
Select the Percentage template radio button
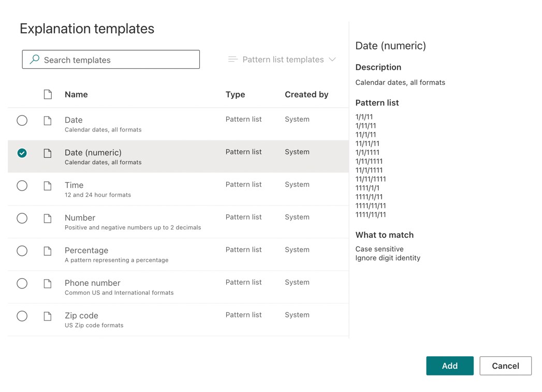coord(22,251)
